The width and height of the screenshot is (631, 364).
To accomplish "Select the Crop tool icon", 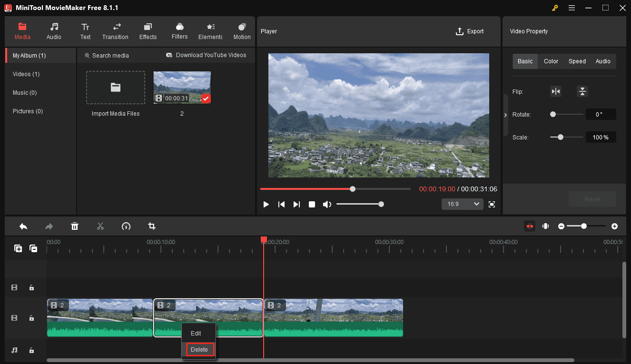I will click(152, 226).
